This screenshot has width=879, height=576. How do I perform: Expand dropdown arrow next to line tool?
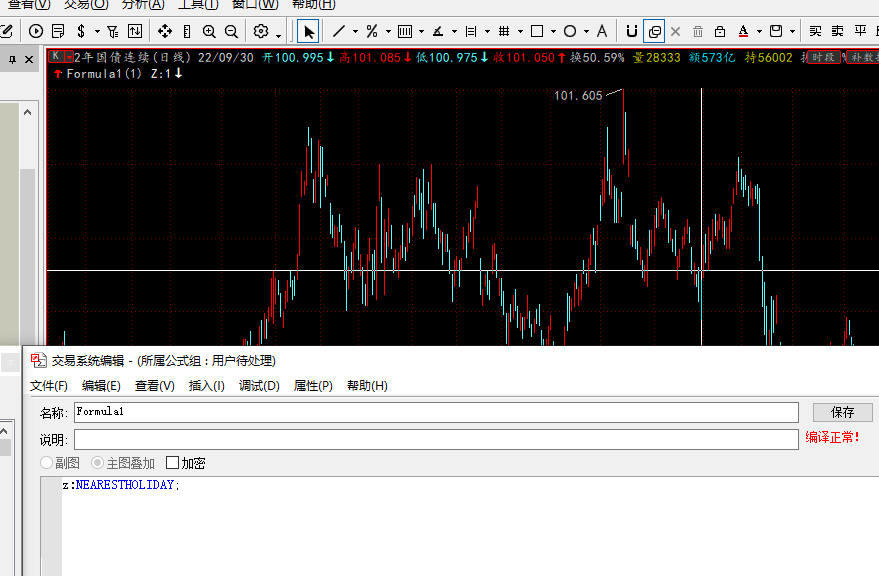[355, 32]
